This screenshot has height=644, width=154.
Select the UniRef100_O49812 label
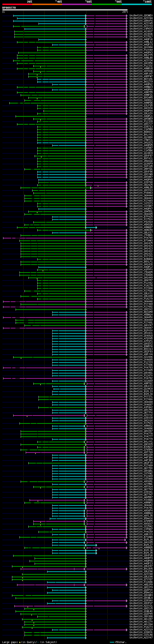141,100
